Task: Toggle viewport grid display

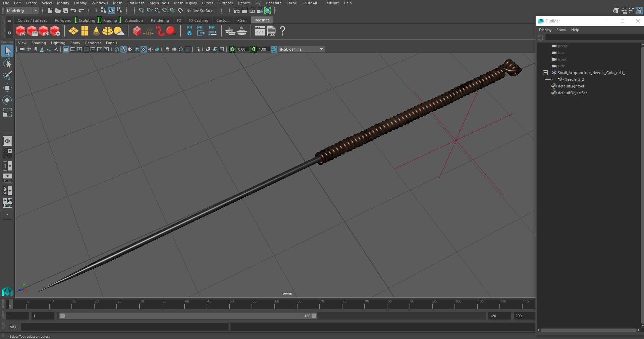Action: (66, 49)
